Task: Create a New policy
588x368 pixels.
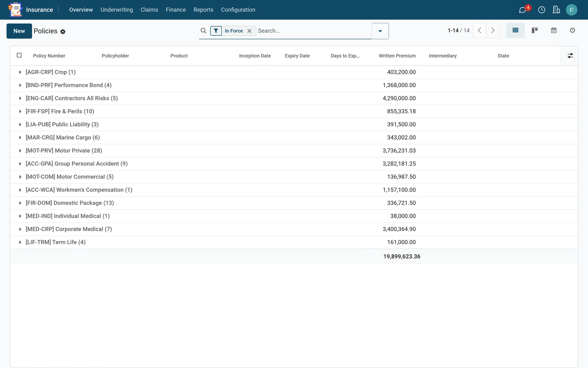Action: [19, 31]
